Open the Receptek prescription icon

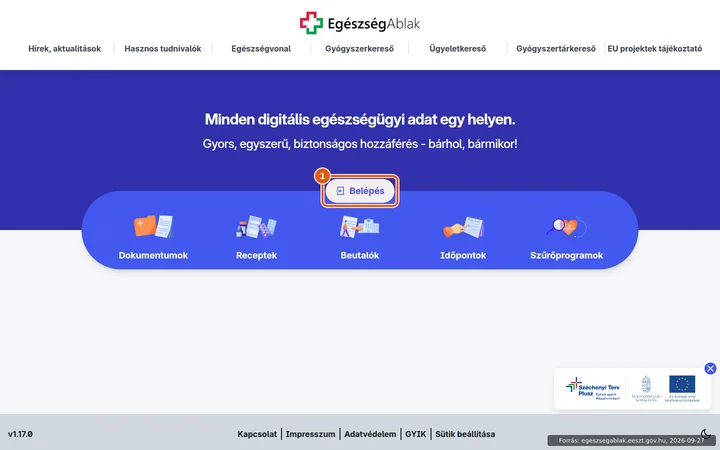coord(256,226)
